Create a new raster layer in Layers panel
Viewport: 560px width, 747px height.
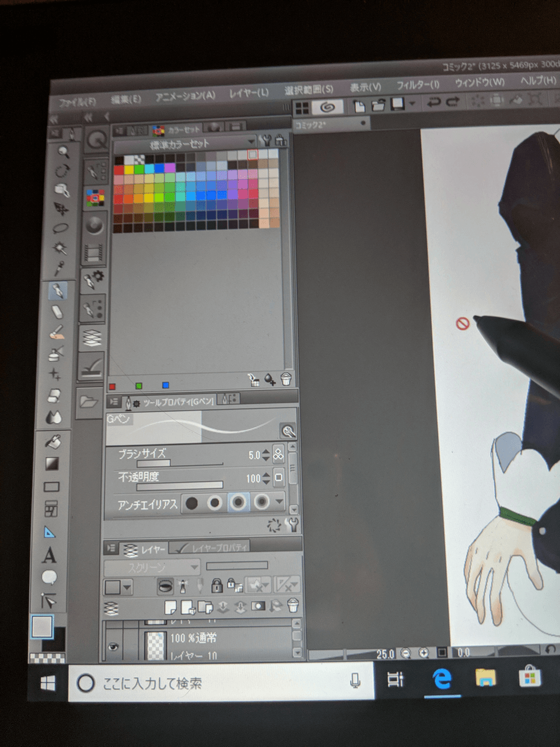click(170, 607)
